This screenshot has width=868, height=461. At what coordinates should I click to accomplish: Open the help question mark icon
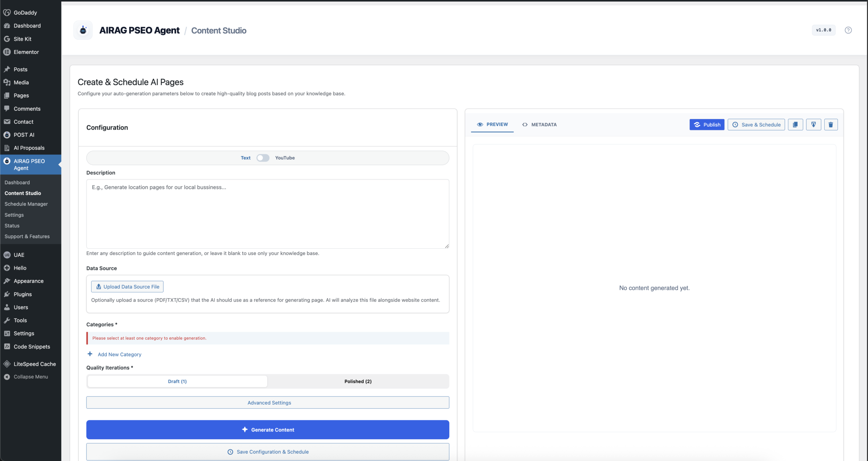coord(848,30)
